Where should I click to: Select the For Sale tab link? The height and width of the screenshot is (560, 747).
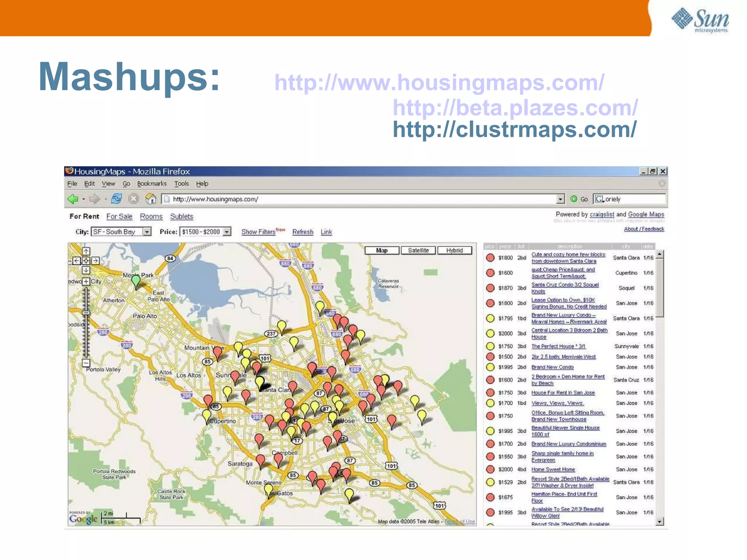click(119, 216)
